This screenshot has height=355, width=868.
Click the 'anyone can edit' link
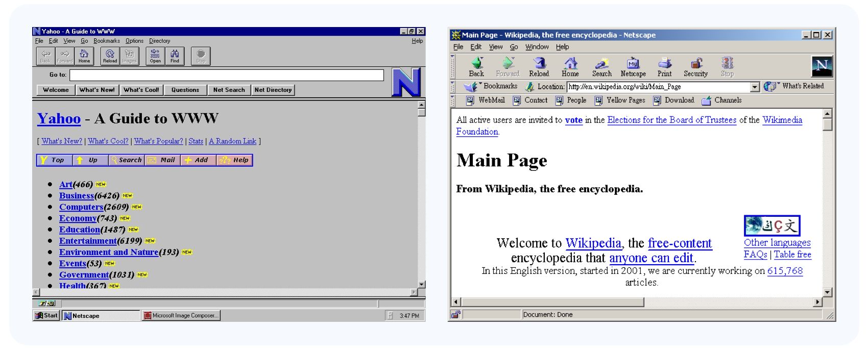[651, 258]
